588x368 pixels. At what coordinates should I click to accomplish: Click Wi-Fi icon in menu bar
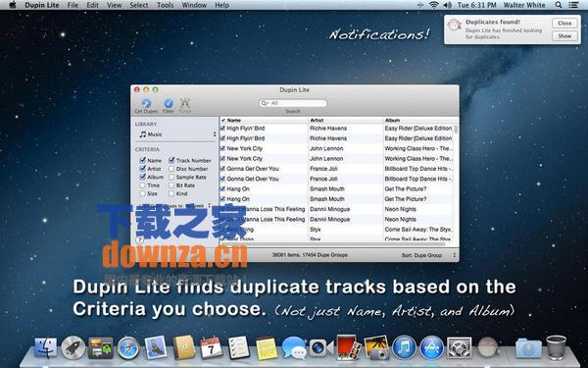434,5
